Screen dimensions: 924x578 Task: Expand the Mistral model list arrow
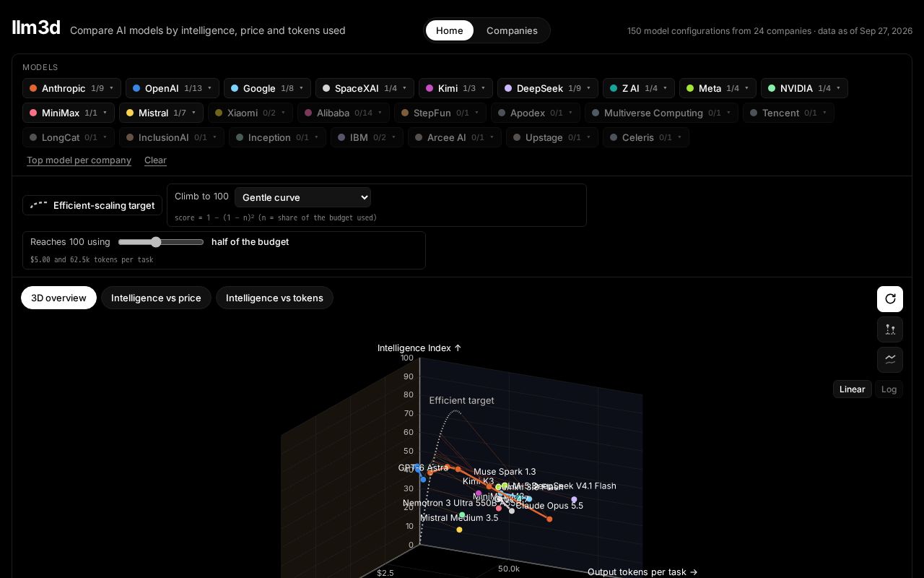click(x=194, y=113)
